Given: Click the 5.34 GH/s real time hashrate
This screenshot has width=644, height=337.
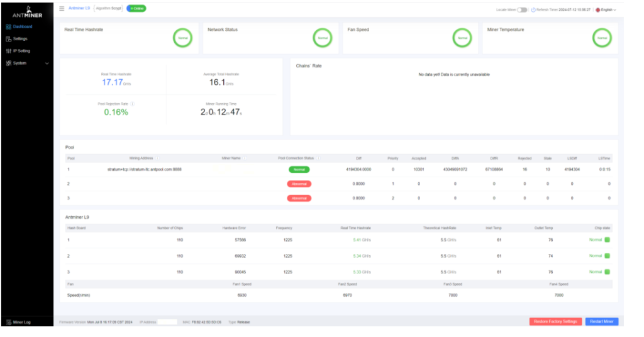Looking at the screenshot, I should click(x=362, y=256).
